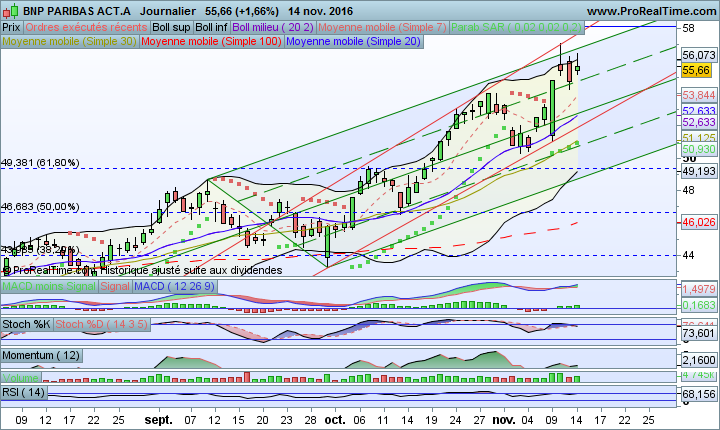Screen dimensions: 720x430
Task: Click the Stoch %D (14 3 5) label
Action: tap(102, 324)
